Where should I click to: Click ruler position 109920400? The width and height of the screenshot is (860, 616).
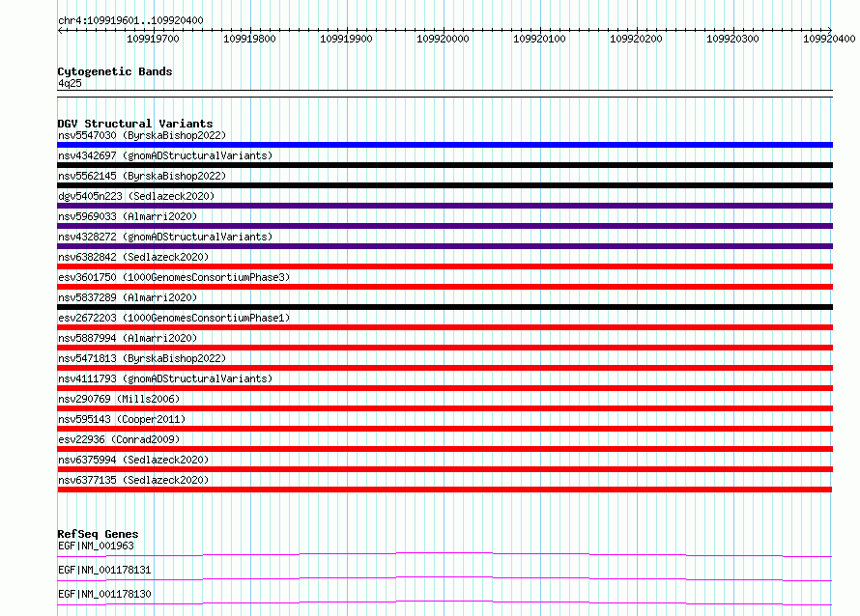pyautogui.click(x=829, y=39)
